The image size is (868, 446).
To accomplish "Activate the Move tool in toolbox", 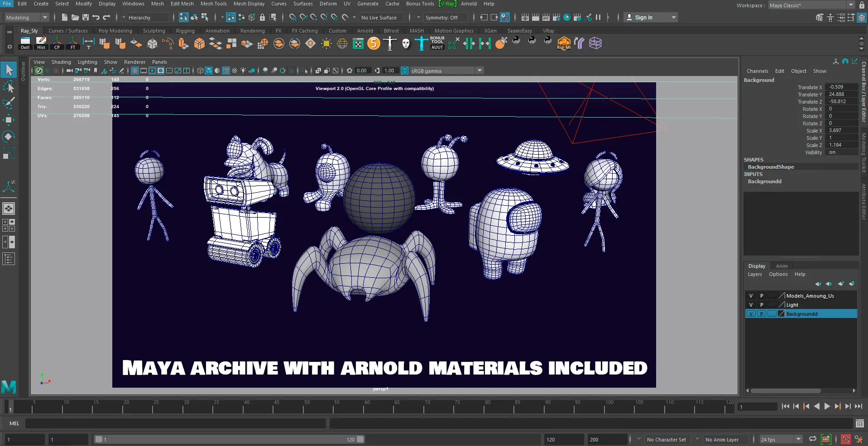I will click(9, 120).
